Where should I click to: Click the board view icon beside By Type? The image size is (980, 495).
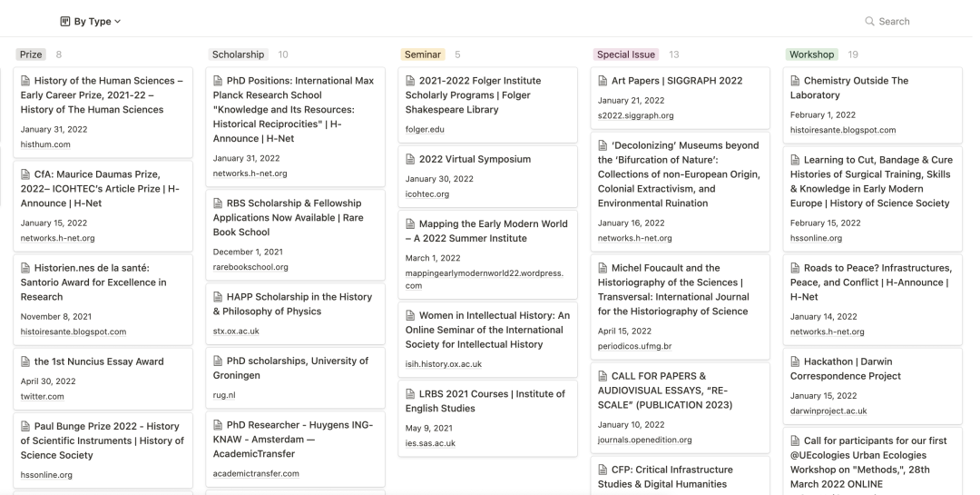[65, 21]
